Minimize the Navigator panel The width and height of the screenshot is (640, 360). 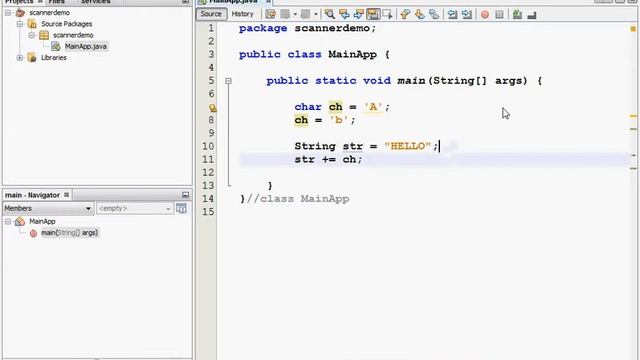[185, 195]
